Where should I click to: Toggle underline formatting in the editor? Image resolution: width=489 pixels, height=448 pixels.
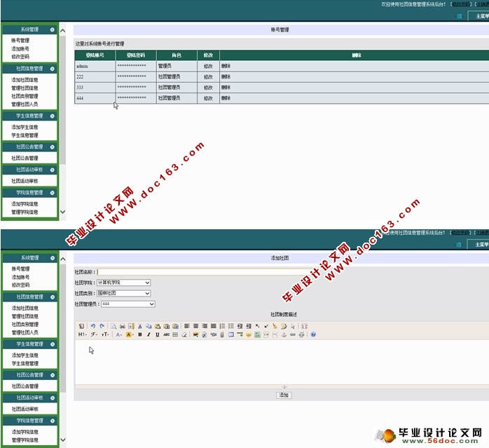point(158,334)
